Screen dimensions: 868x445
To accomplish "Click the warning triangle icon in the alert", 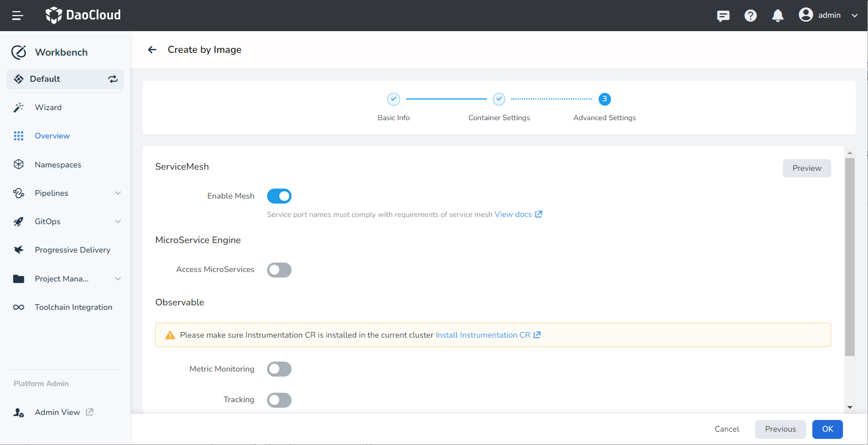I will point(170,335).
